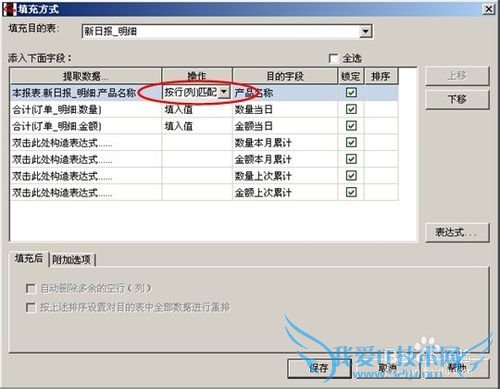
Task: Click the 锁定 column header
Action: pyautogui.click(x=351, y=76)
